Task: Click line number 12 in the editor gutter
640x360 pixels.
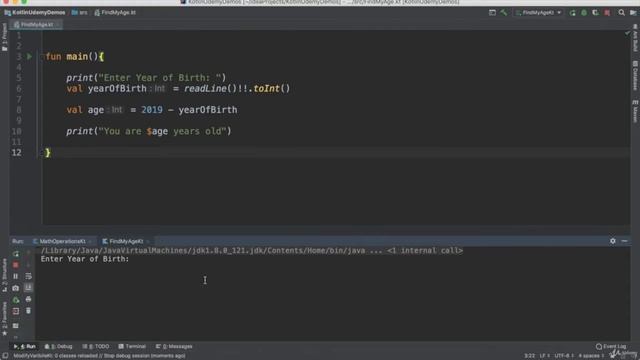Action: [x=16, y=153]
